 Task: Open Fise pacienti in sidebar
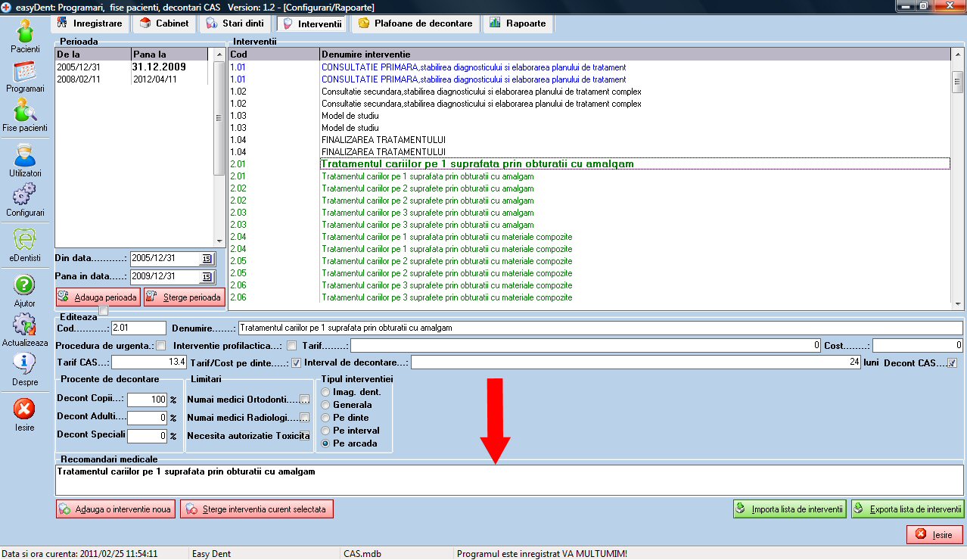(25, 114)
